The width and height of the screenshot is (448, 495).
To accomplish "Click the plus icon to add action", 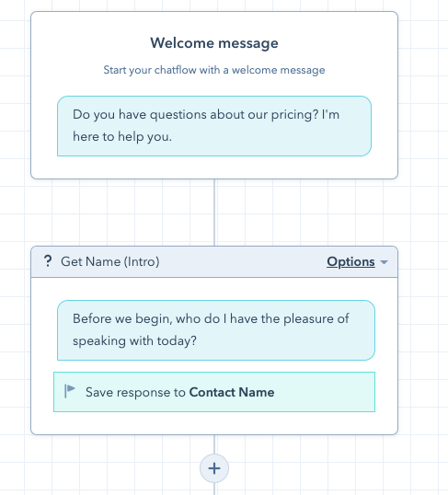I will click(x=214, y=468).
